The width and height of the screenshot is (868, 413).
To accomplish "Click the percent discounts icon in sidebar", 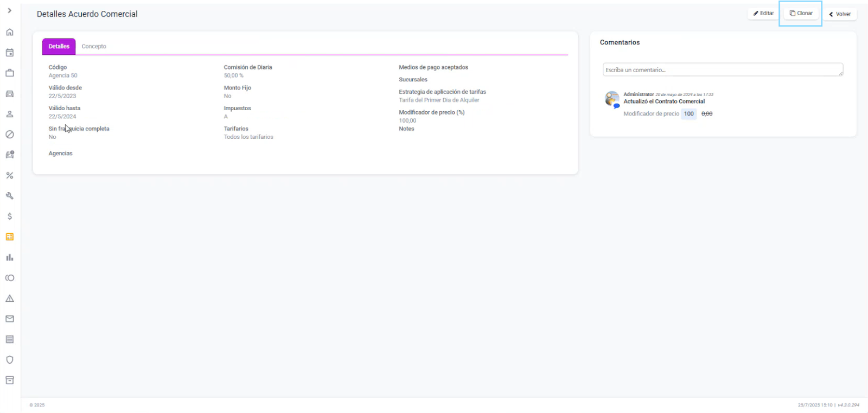I will point(10,175).
